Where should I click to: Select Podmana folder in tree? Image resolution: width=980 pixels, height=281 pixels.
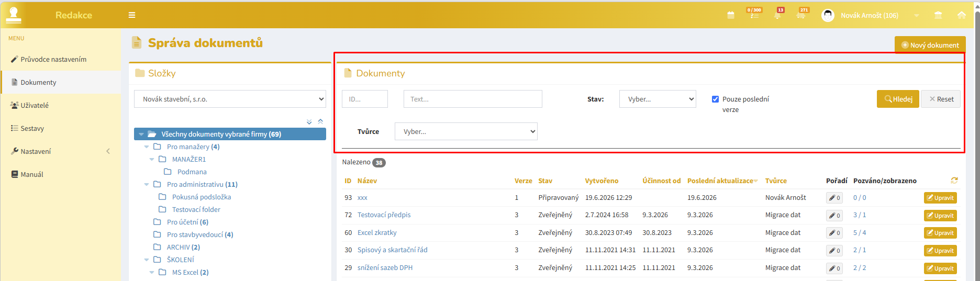[x=192, y=172]
